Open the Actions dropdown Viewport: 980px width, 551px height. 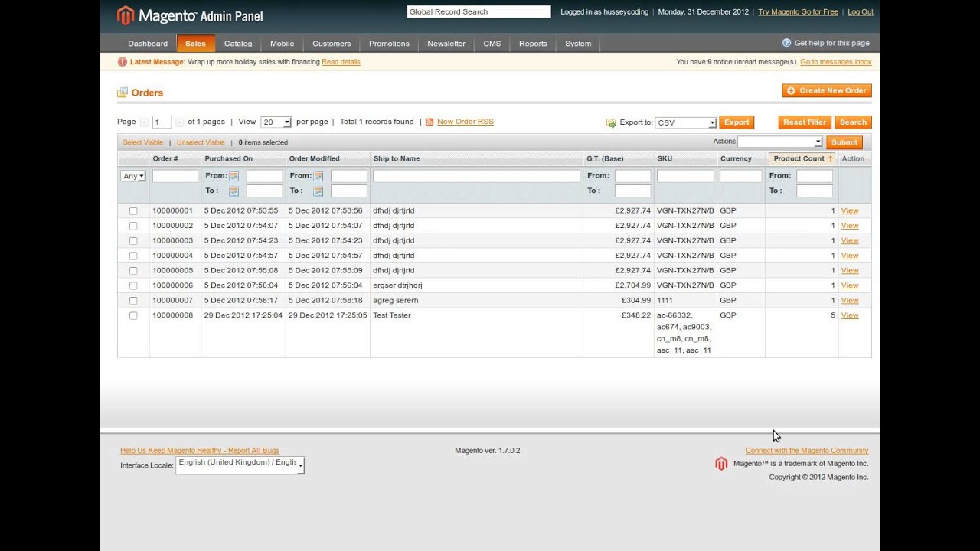pos(780,142)
